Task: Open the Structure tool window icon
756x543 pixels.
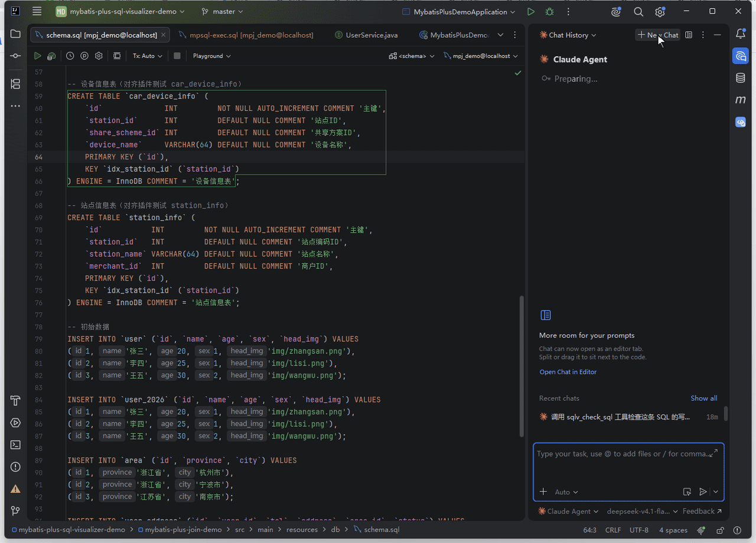Action: tap(15, 84)
